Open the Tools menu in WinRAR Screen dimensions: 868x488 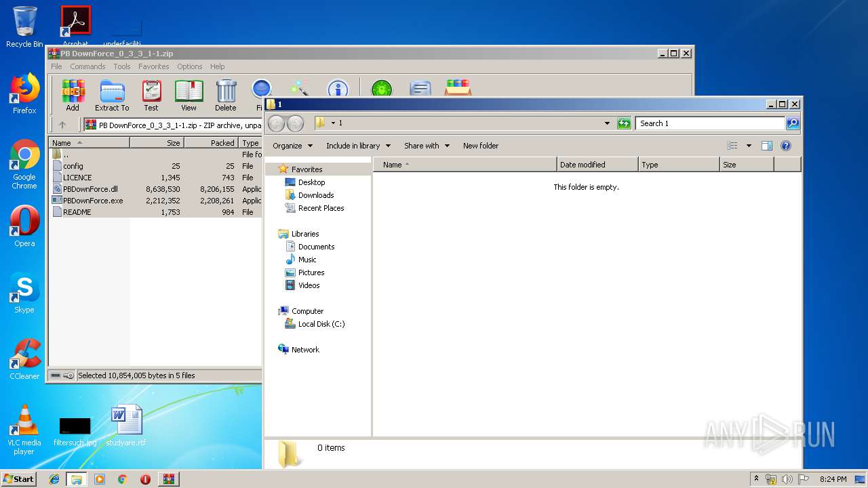(122, 66)
